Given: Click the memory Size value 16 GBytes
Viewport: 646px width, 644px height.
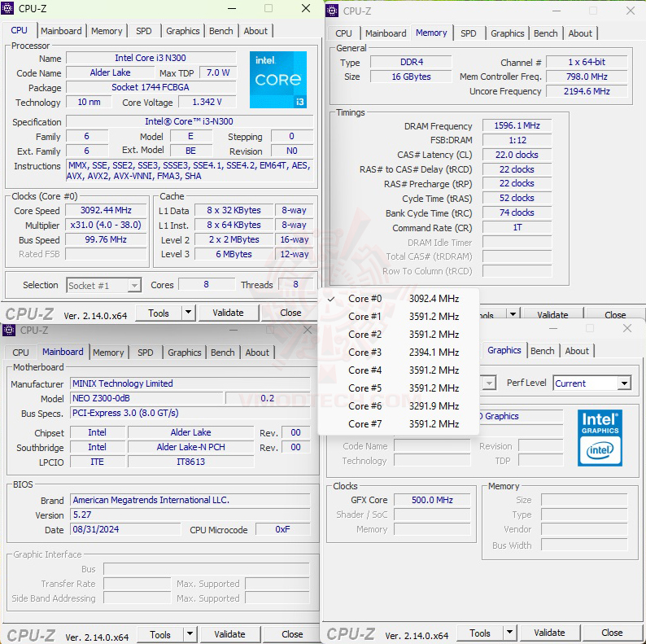Looking at the screenshot, I should click(411, 77).
